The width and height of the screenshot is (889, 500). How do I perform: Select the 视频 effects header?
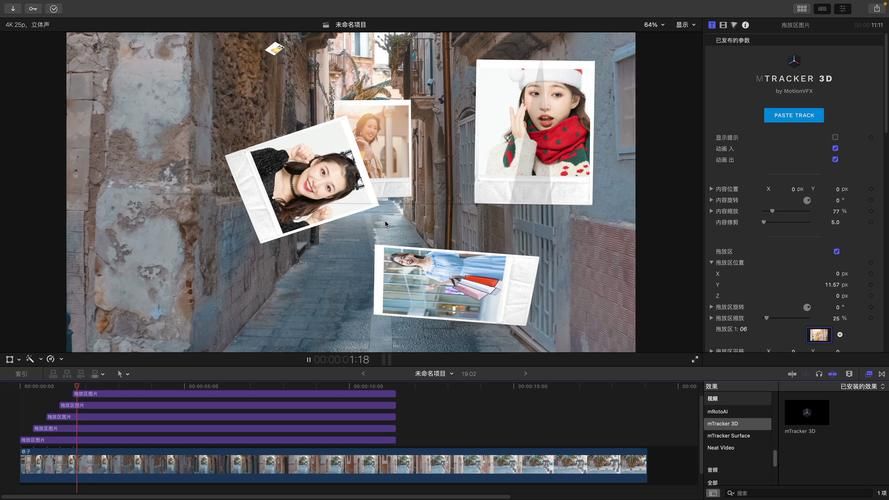click(738, 399)
